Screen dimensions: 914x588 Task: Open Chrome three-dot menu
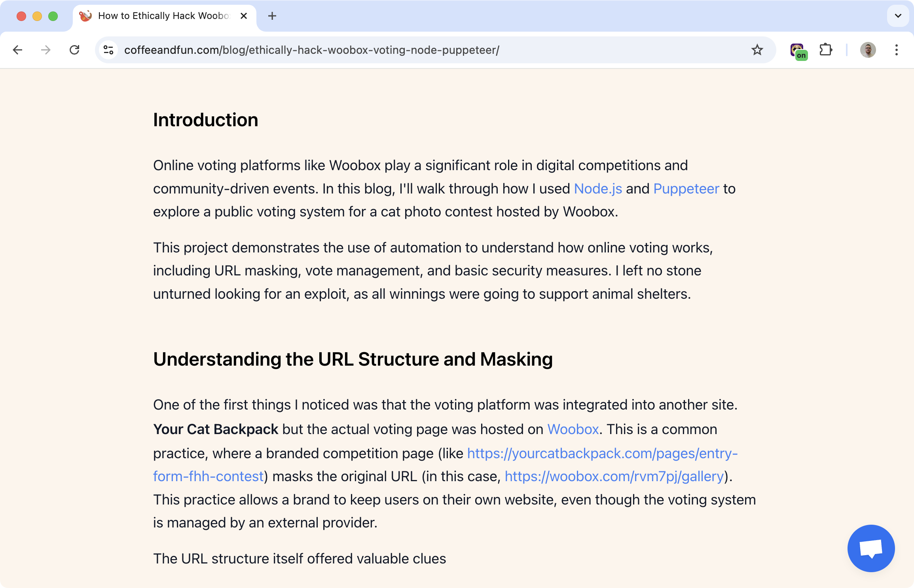[x=896, y=50]
